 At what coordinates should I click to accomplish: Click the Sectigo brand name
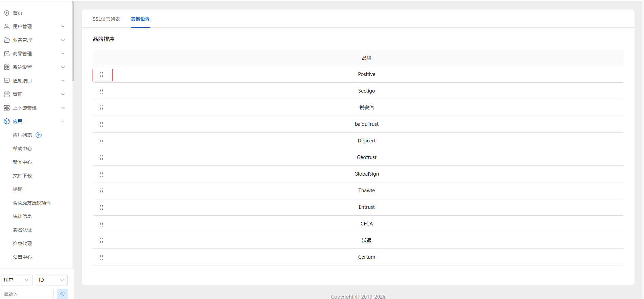point(367,91)
